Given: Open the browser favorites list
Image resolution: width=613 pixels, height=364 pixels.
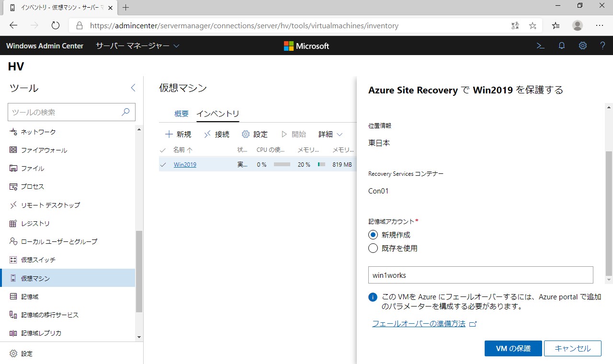Looking at the screenshot, I should [x=556, y=26].
